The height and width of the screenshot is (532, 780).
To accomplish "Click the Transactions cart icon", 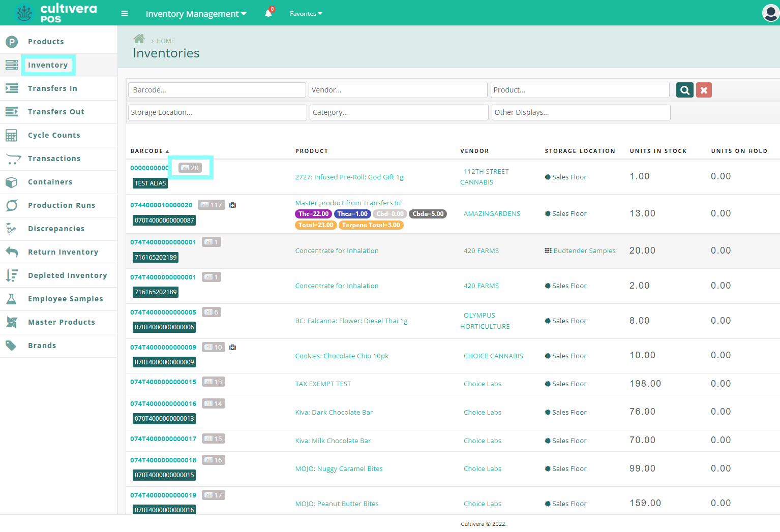I will tap(13, 159).
